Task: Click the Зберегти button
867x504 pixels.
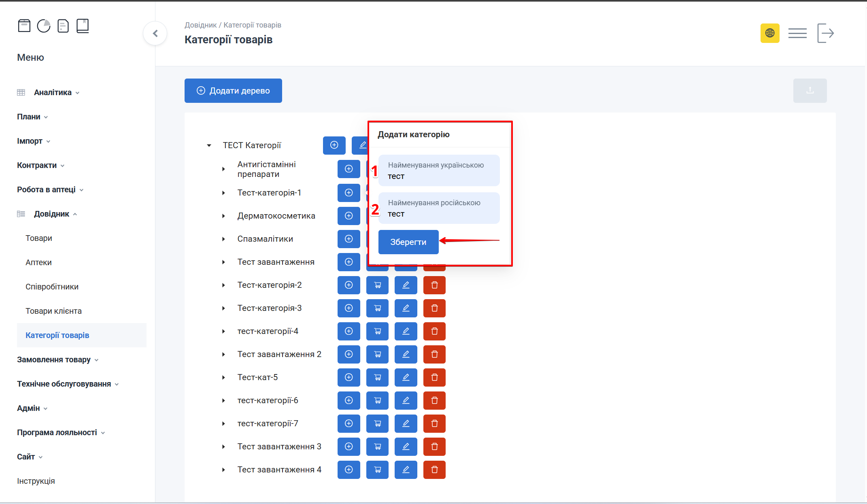Action: [408, 242]
